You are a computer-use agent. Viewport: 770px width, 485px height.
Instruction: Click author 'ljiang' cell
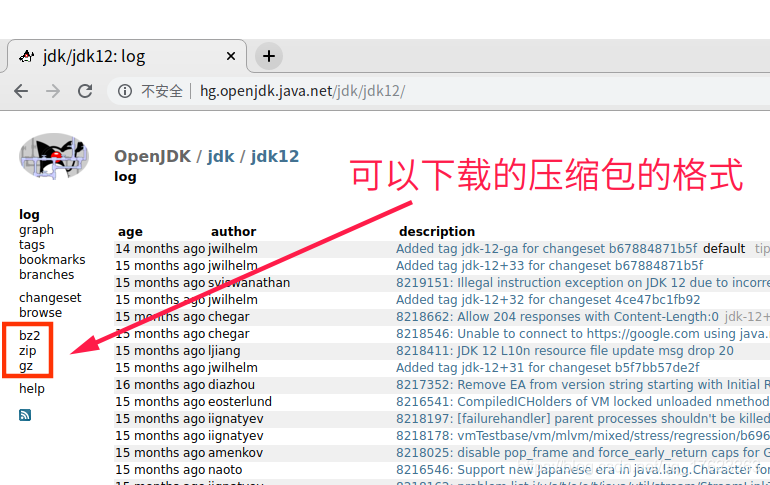(x=224, y=351)
